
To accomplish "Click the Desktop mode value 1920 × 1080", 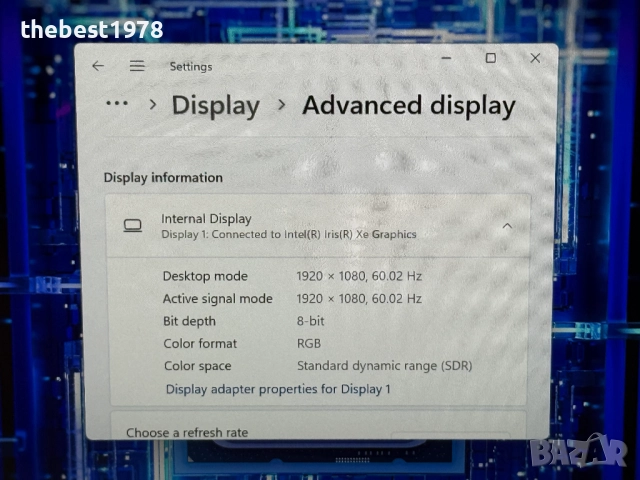I will pos(359,276).
